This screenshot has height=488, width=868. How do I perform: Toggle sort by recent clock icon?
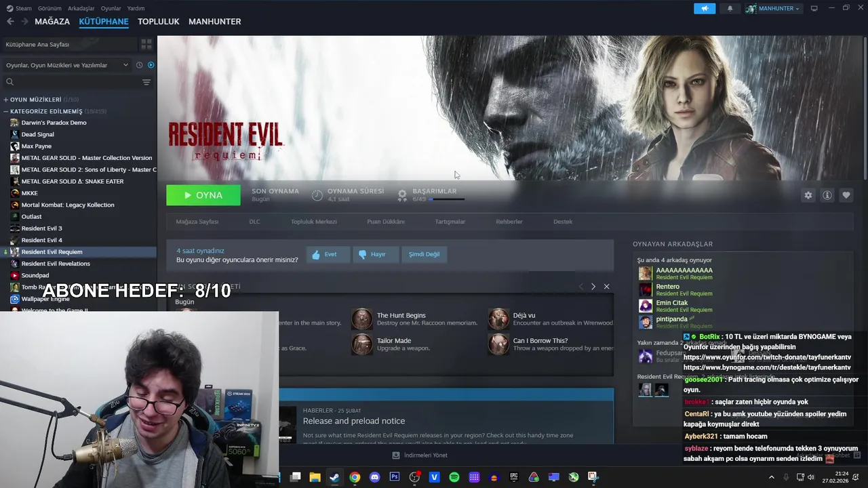point(139,65)
